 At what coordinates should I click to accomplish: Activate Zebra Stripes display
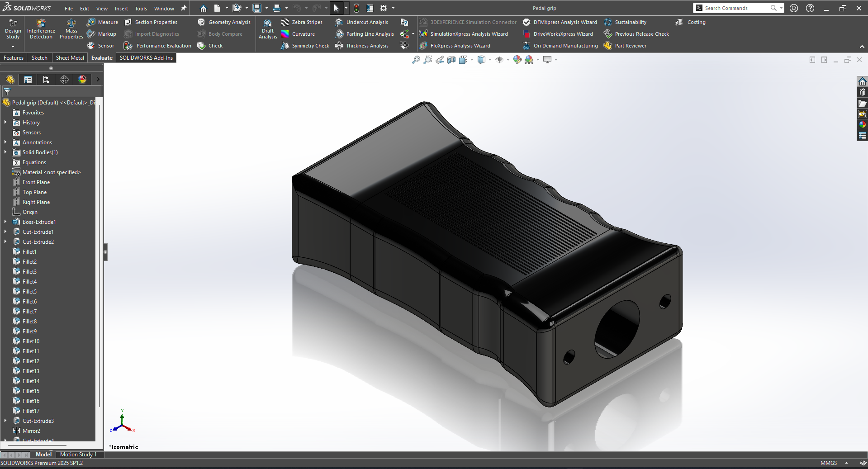pos(302,22)
